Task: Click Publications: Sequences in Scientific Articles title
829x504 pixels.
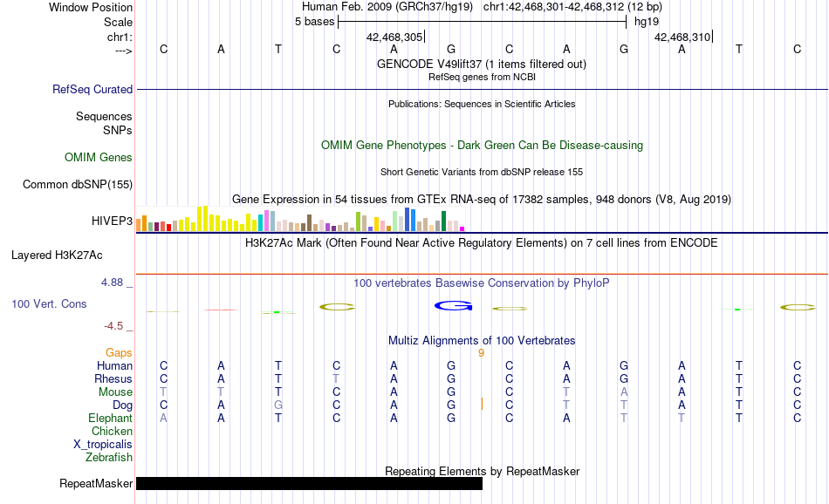Action: 482,104
